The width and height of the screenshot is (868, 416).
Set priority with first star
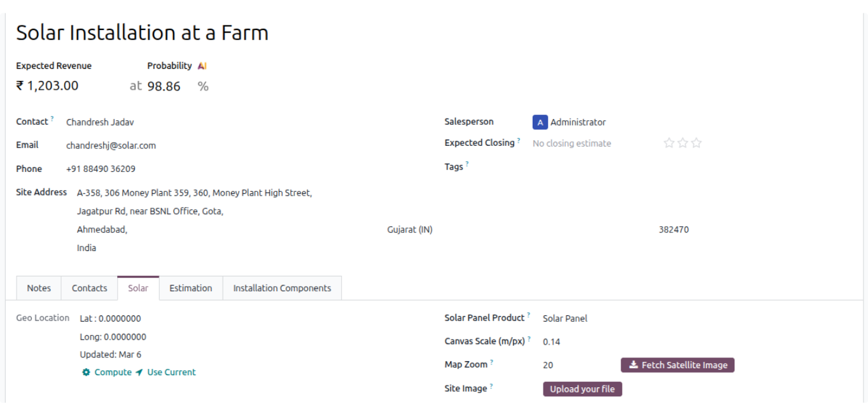click(669, 143)
